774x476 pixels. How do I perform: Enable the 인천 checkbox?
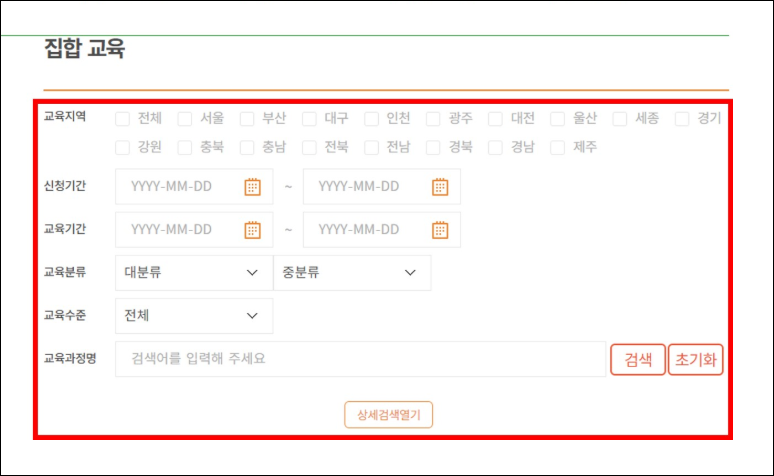(x=371, y=119)
